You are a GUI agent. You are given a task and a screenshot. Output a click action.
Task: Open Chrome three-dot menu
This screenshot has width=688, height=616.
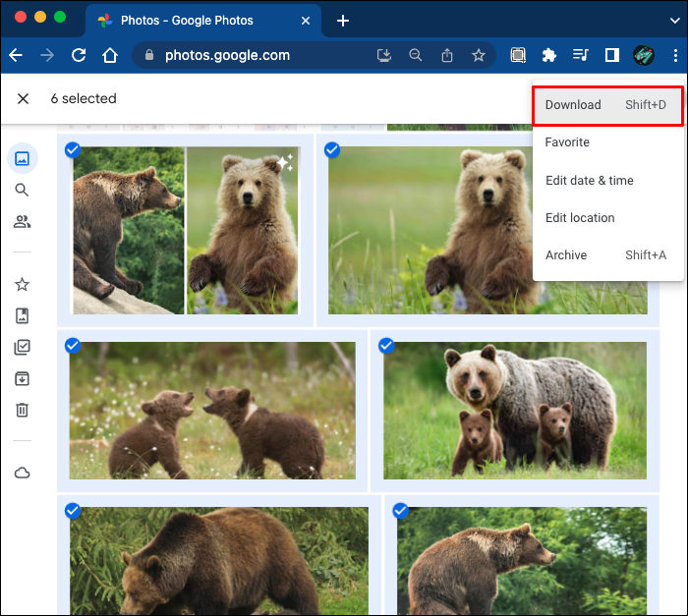pos(675,56)
